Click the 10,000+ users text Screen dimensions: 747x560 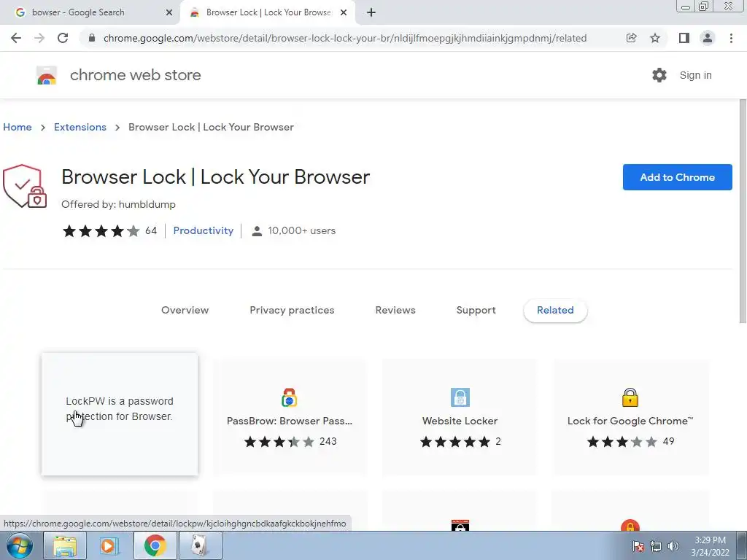point(301,231)
